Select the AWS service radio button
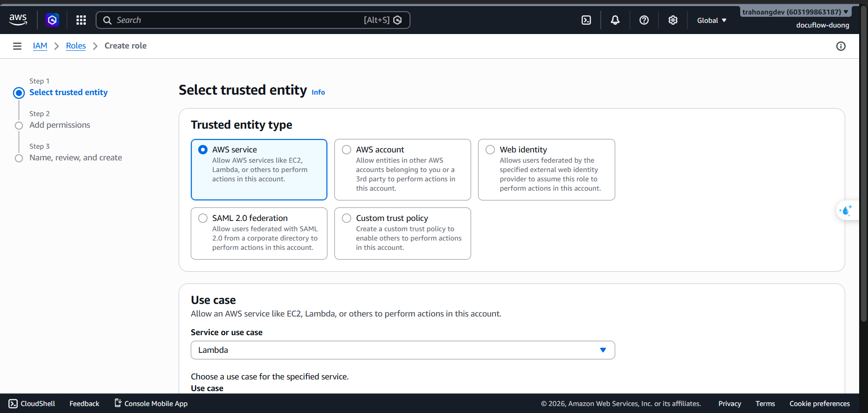Viewport: 868px width, 413px height. pyautogui.click(x=203, y=150)
